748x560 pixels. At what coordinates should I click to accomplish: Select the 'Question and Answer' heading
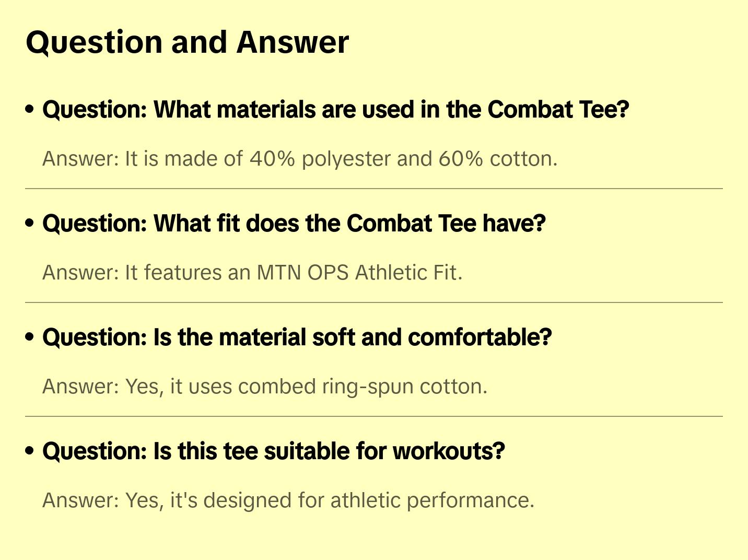point(187,42)
